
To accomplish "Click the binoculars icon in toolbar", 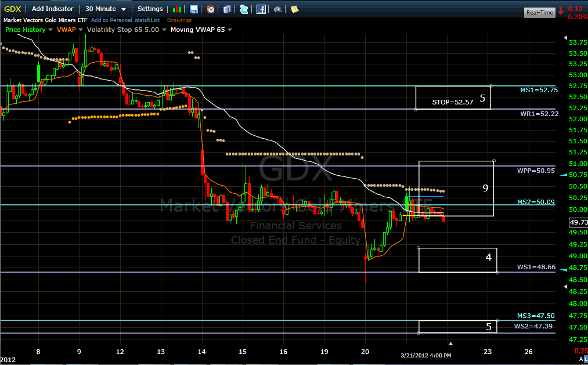I will click(279, 9).
